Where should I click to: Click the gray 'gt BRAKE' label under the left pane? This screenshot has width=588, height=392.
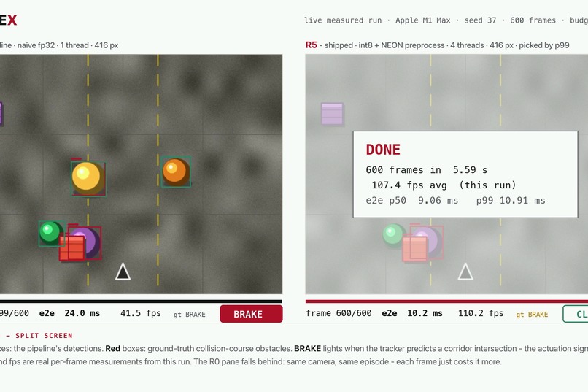[189, 315]
